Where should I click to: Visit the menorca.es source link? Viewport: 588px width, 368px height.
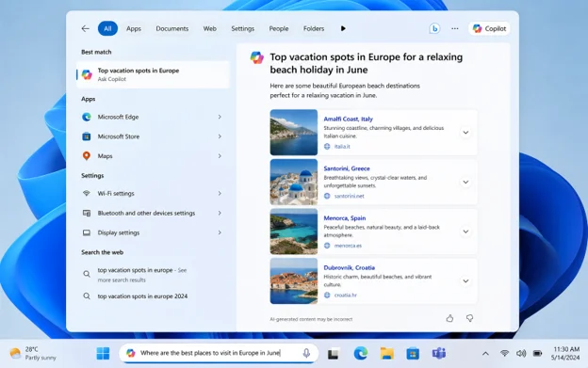[x=348, y=246]
